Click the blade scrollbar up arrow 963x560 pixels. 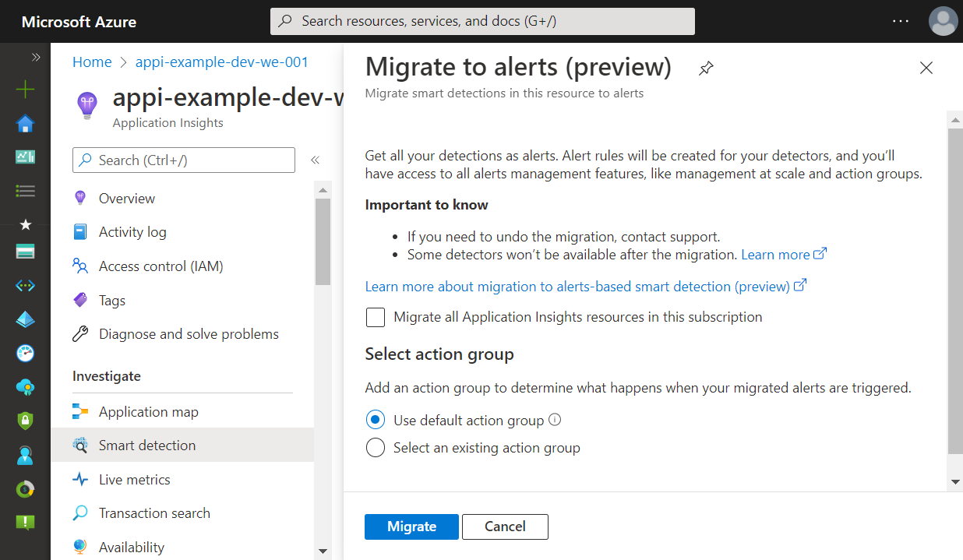[x=955, y=119]
